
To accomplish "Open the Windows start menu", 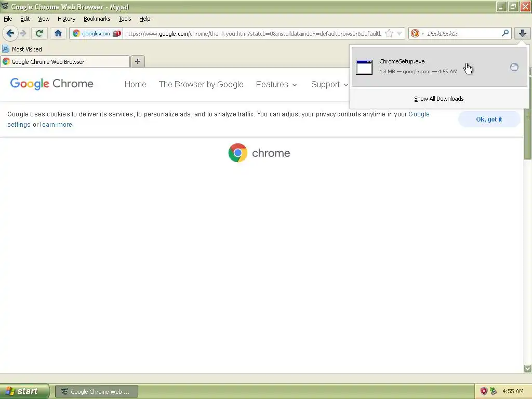I will (x=24, y=392).
